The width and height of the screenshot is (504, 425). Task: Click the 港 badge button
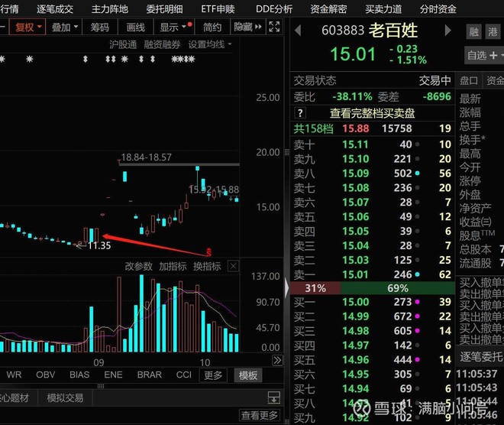tap(493, 31)
